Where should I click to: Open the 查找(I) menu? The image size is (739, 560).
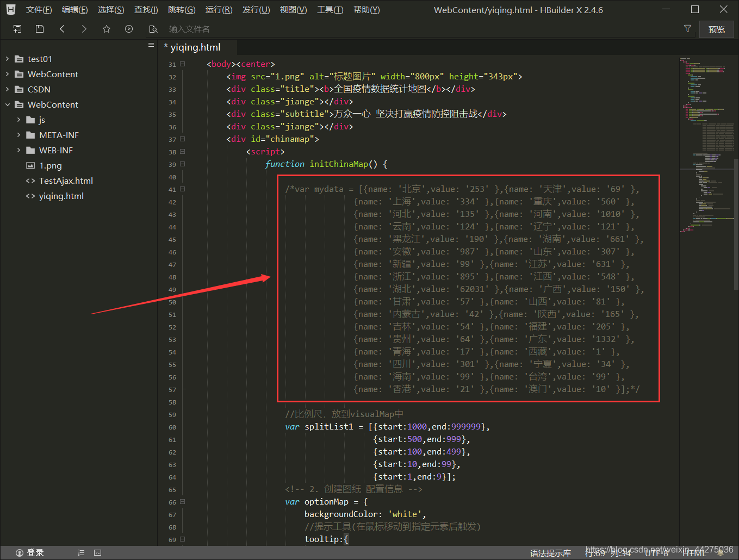tap(146, 10)
